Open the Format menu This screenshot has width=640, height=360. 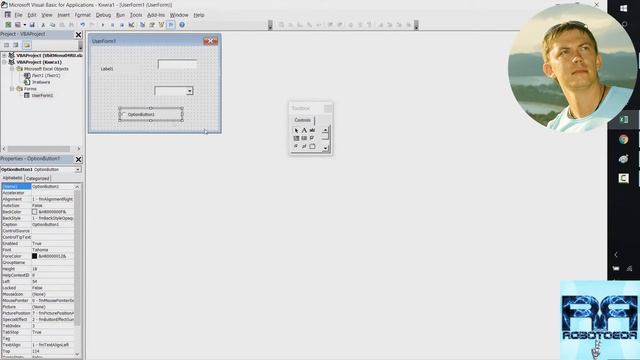(82, 15)
